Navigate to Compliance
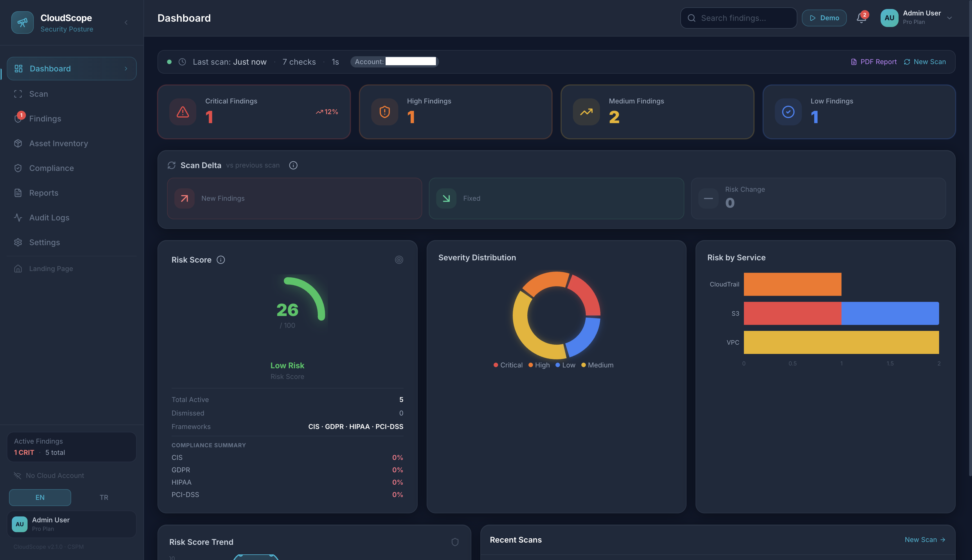 (71, 168)
